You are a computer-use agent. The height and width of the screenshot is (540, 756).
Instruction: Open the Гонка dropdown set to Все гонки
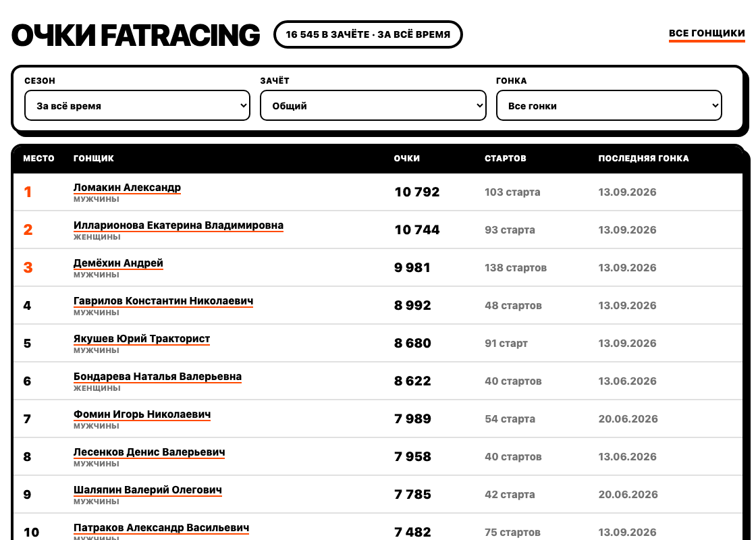[609, 105]
